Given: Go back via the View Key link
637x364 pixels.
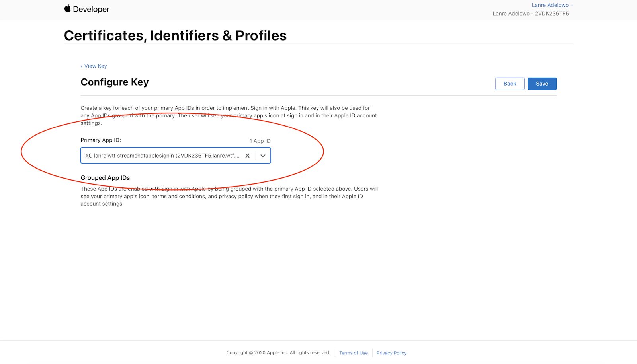Looking at the screenshot, I should point(94,66).
